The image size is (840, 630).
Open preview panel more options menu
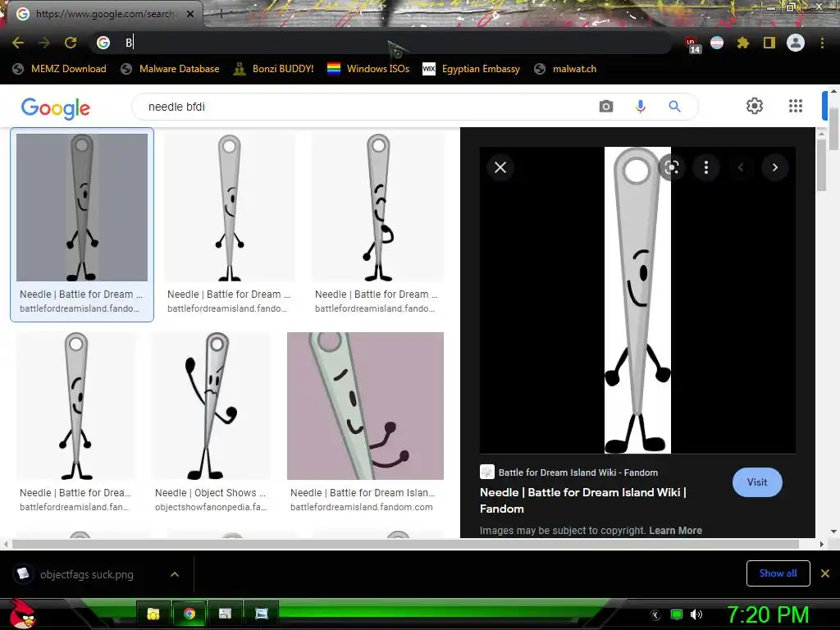coord(706,167)
